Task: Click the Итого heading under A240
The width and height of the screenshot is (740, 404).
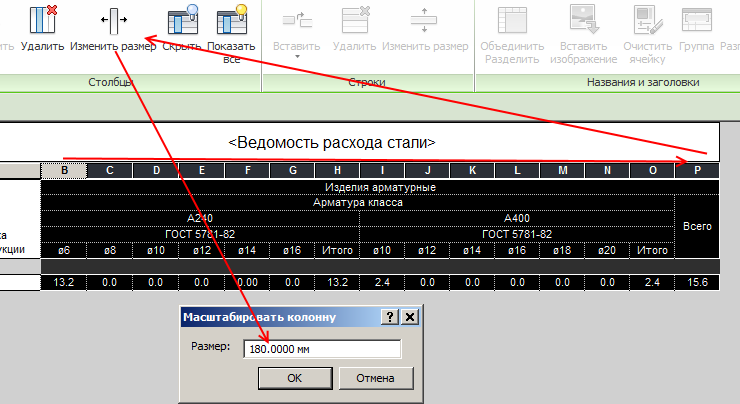Action: (x=337, y=250)
